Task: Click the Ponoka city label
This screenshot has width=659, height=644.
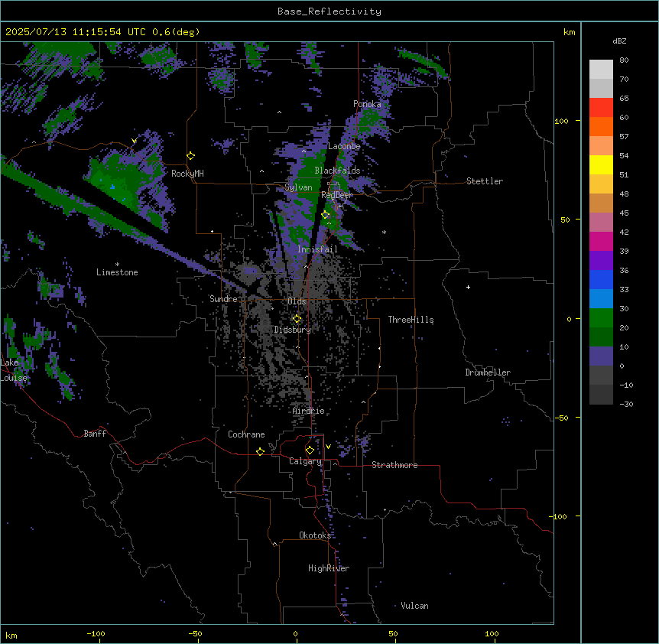Action: point(367,104)
